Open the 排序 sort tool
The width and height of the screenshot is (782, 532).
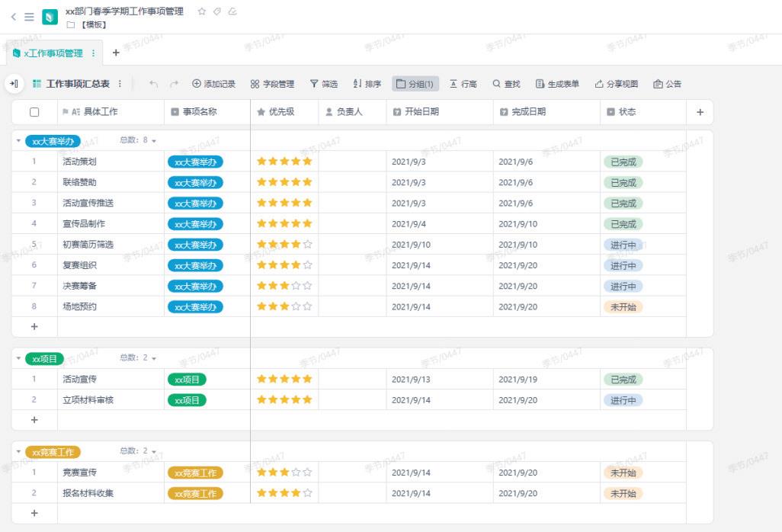coord(367,84)
